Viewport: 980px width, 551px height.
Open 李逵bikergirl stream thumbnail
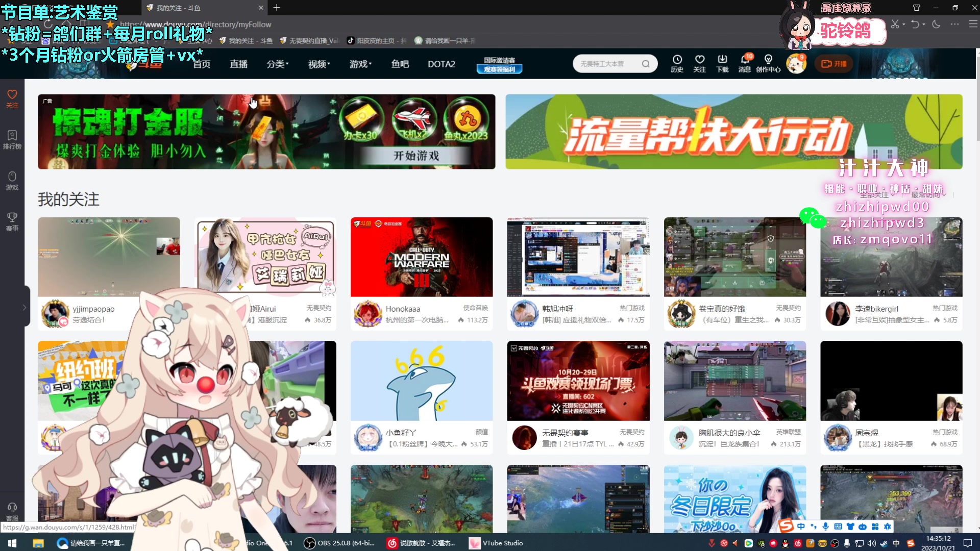coord(891,257)
